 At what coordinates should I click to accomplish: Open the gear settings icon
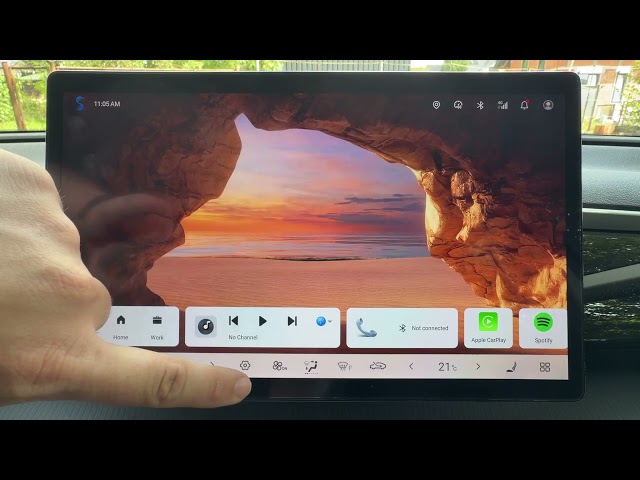245,365
